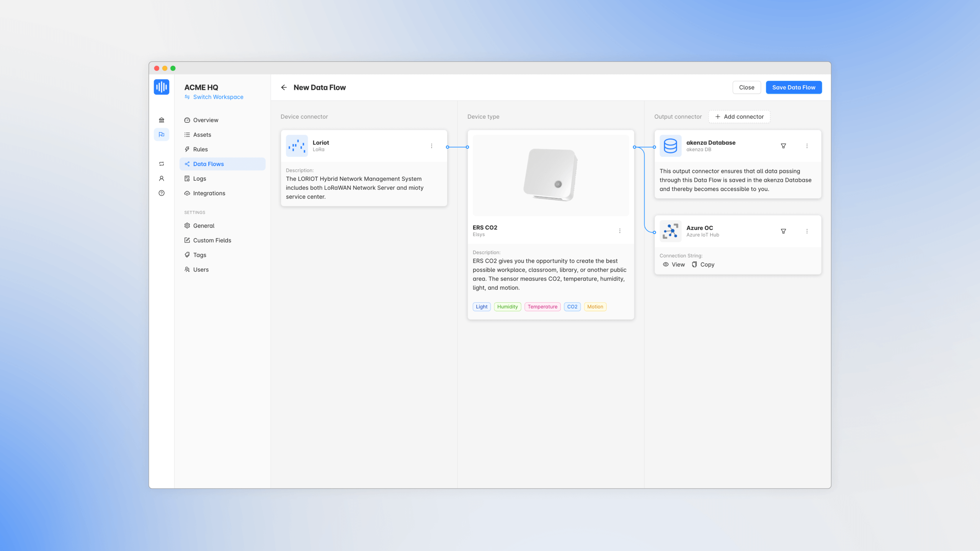This screenshot has height=551, width=980.
Task: Click Save Data Flow button
Action: 794,87
